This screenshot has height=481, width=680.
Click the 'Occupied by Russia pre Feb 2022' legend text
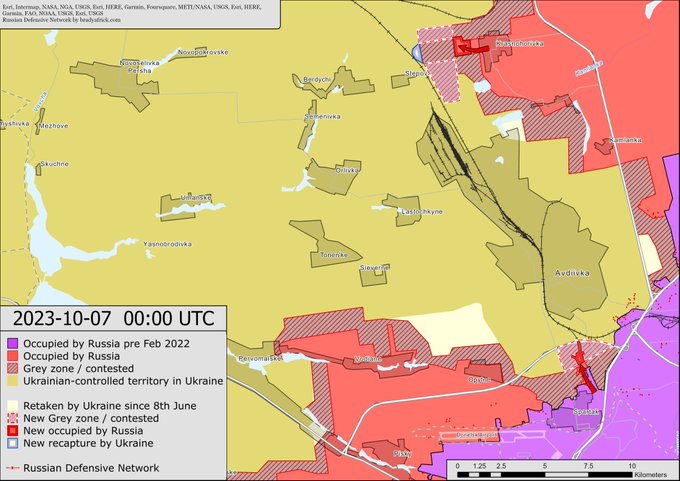(x=106, y=344)
